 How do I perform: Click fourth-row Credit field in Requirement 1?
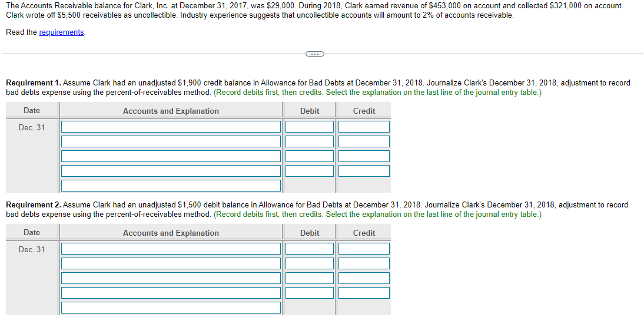point(364,171)
